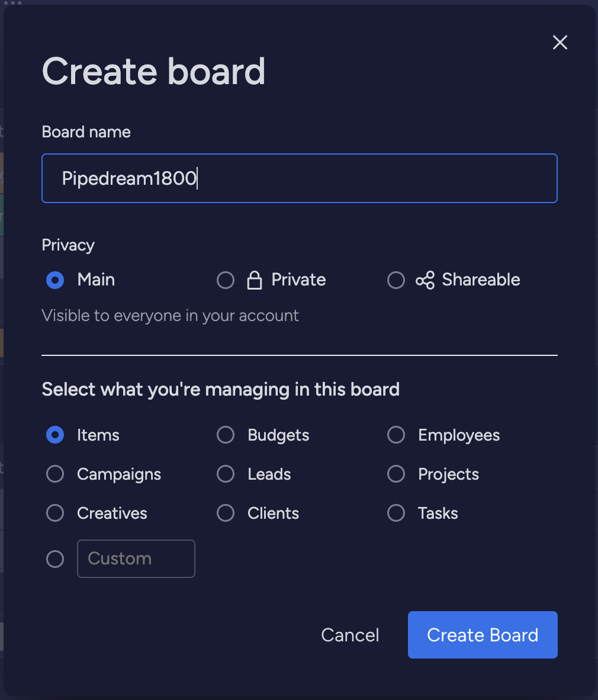Select Leads for the new board
Image resolution: width=598 pixels, height=700 pixels.
coord(226,474)
